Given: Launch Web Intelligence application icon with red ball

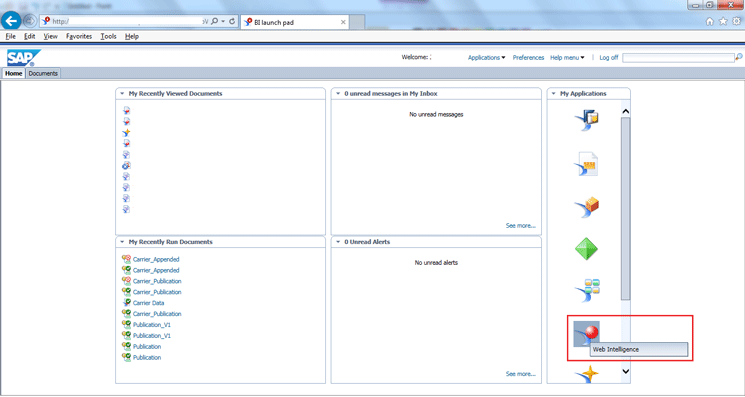Looking at the screenshot, I should click(x=586, y=334).
